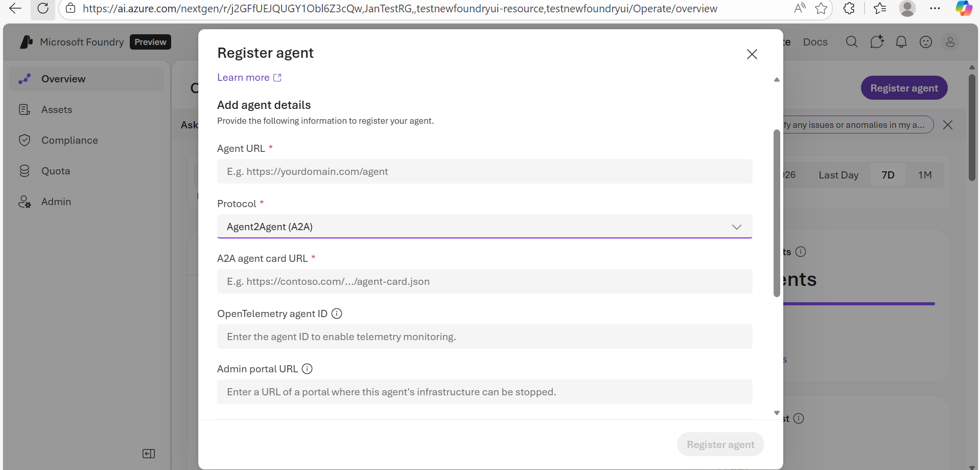This screenshot has width=980, height=470.
Task: Click the Microsoft Foundry logo
Action: point(26,42)
